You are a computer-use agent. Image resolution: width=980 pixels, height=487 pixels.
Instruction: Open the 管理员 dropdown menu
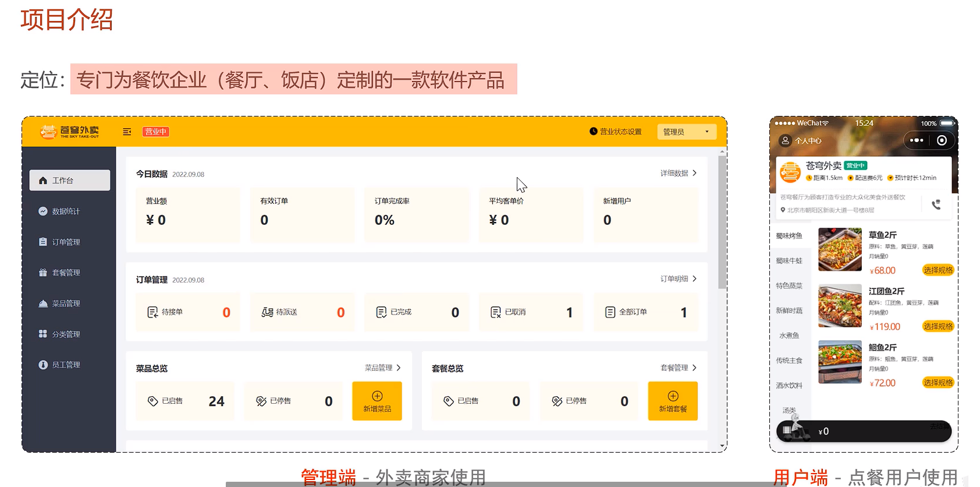click(686, 132)
